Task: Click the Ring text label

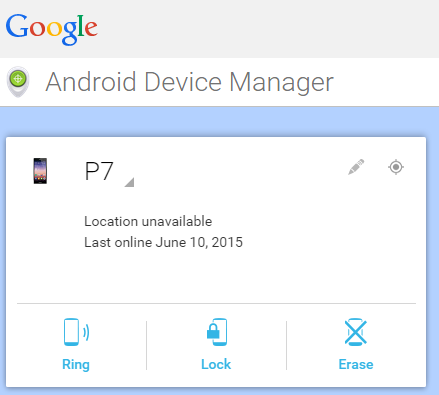Action: 76,364
